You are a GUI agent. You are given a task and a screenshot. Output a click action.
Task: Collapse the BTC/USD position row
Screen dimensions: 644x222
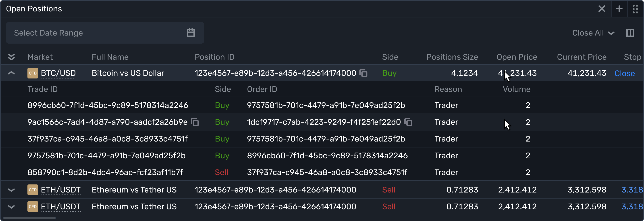click(11, 73)
